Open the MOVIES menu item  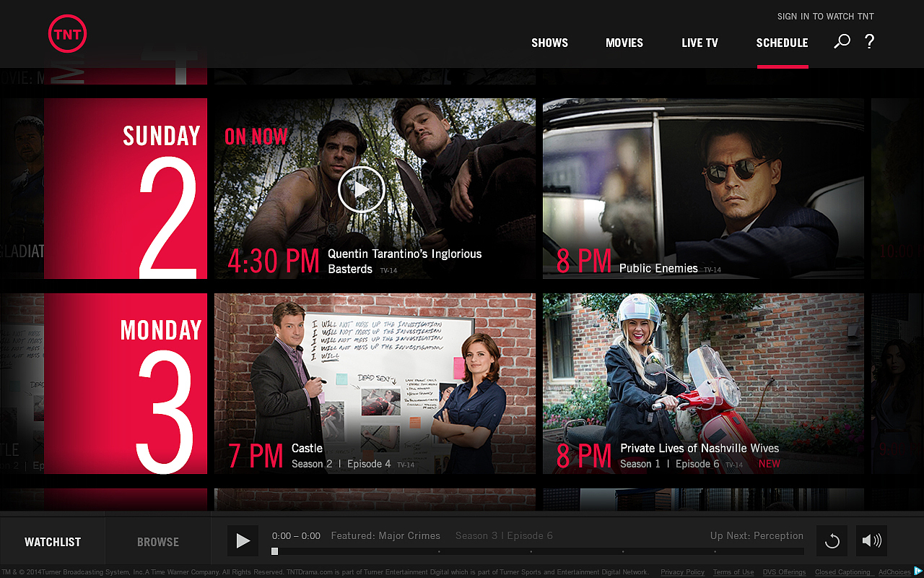tap(624, 43)
